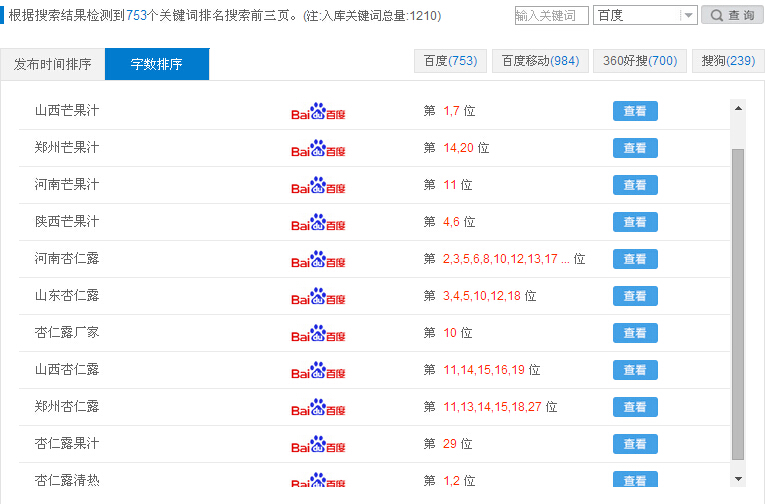Click keyword text 郑州杏仁露
Screen dimensions: 765x504
point(67,406)
